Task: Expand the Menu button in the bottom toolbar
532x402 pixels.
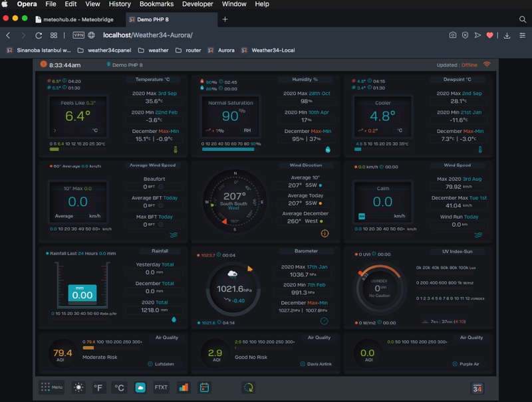Action: point(52,387)
